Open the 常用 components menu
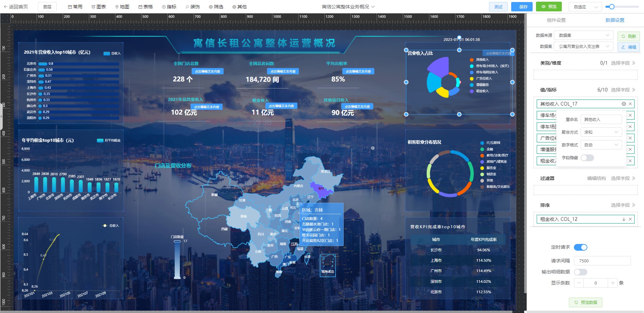The width and height of the screenshot is (644, 313). (x=75, y=7)
